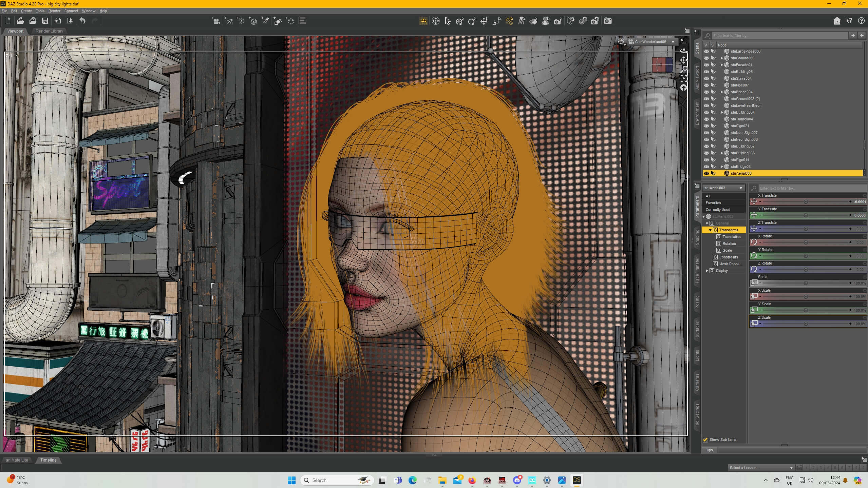The width and height of the screenshot is (868, 488).
Task: Expand the stuBuilding034 node
Action: (x=722, y=112)
